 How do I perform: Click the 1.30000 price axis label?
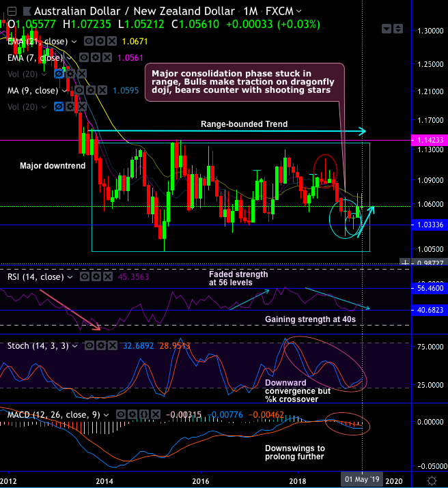(x=430, y=31)
